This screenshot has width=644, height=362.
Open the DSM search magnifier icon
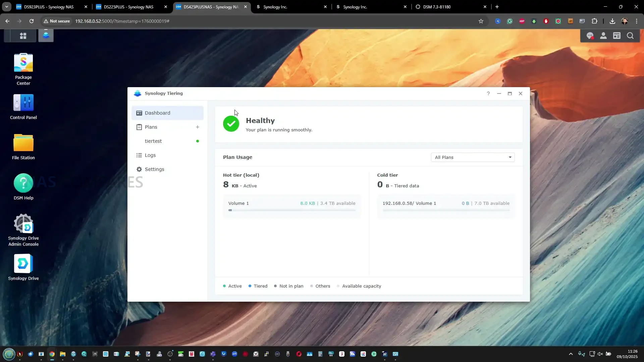coord(630,36)
